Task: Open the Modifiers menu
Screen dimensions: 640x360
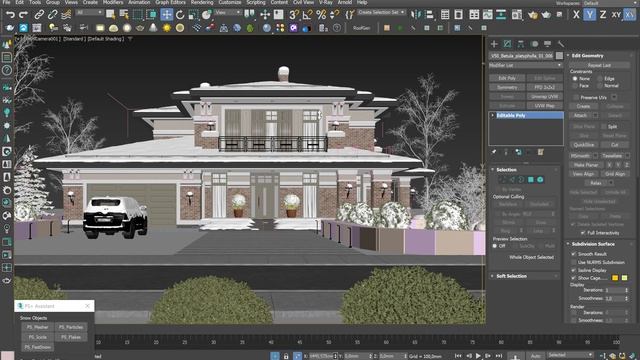Action: click(113, 2)
